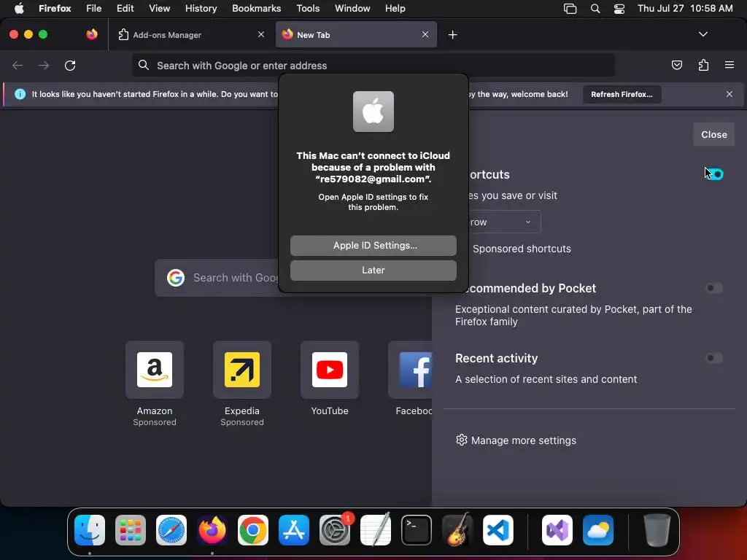This screenshot has height=560, width=747.
Task: Close the Add-ons Manager tab
Action: click(x=261, y=34)
